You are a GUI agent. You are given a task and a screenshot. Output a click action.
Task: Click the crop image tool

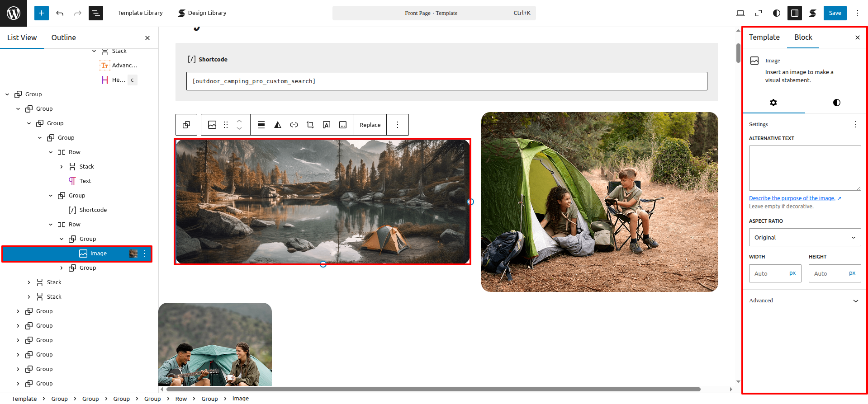[x=310, y=125]
